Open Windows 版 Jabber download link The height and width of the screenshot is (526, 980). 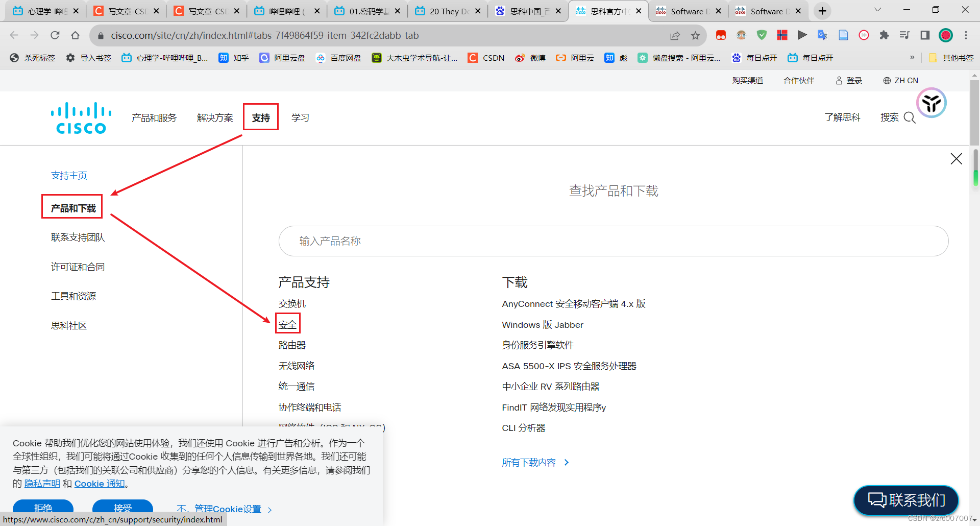tap(543, 325)
